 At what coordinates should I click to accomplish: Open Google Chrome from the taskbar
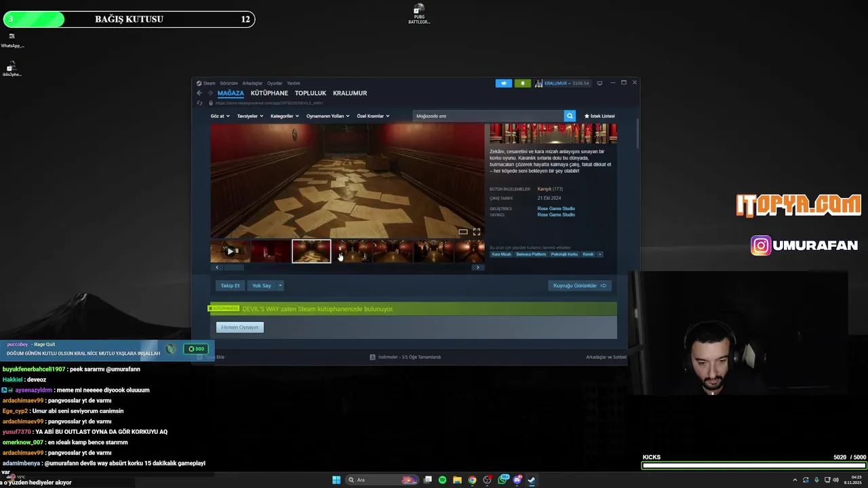click(472, 480)
